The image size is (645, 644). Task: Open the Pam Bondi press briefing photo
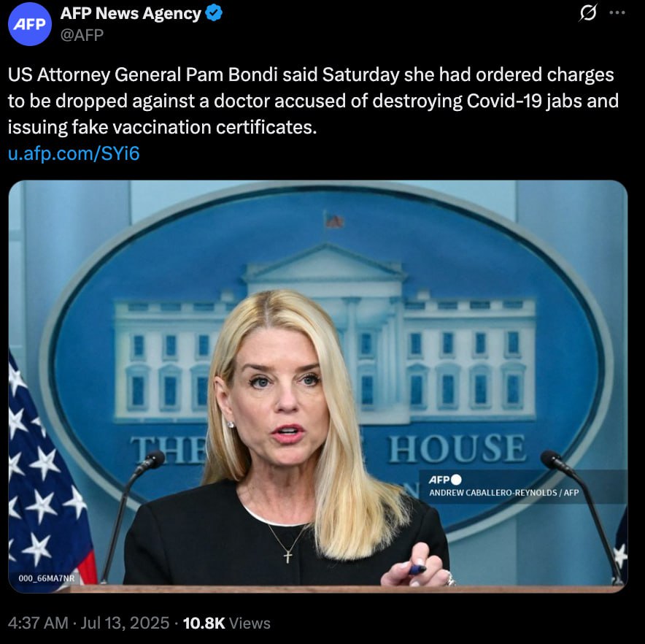(x=318, y=386)
